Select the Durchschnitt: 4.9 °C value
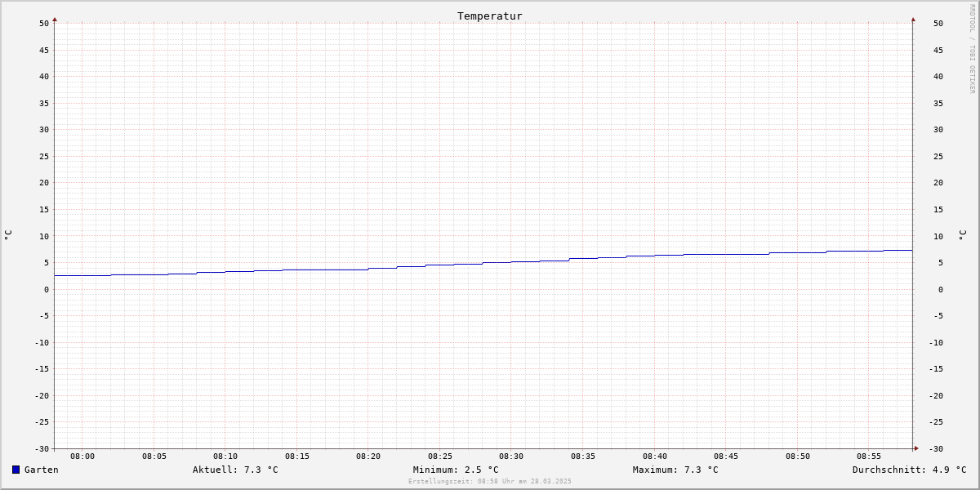Screen dimensions: 980x490 (x=910, y=470)
